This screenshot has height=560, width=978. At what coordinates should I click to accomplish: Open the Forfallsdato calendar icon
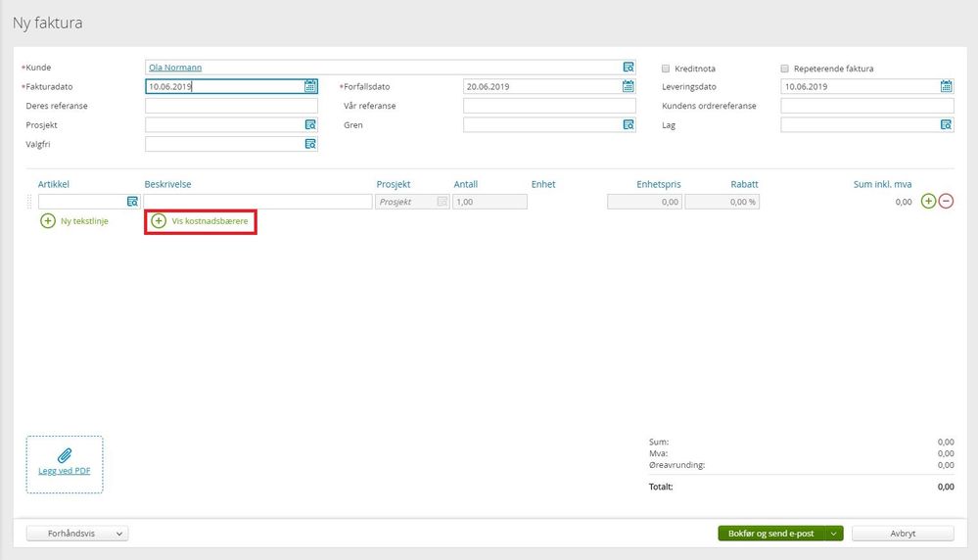(629, 86)
